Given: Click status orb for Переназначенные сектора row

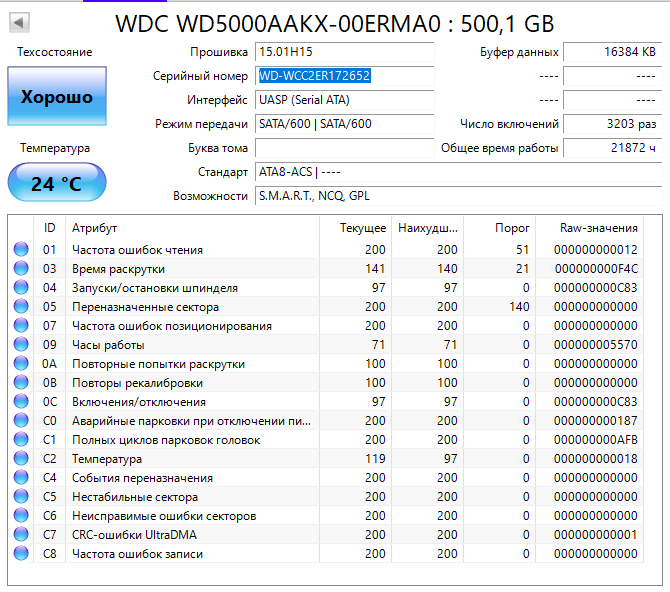Looking at the screenshot, I should (21, 306).
